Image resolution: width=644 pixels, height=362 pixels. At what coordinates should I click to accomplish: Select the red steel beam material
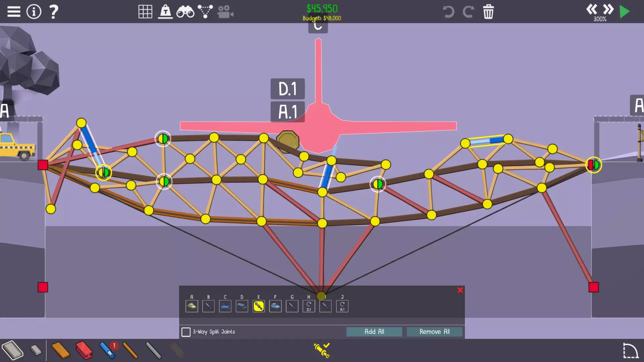(84, 350)
